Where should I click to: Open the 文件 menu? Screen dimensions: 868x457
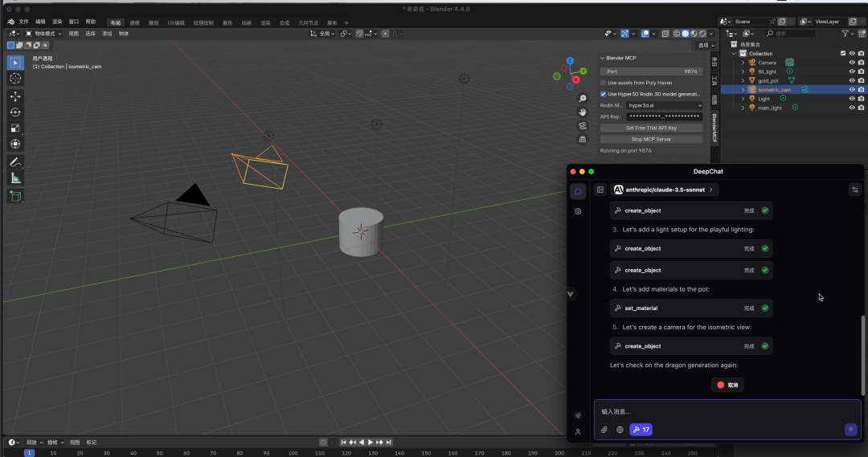(x=23, y=22)
